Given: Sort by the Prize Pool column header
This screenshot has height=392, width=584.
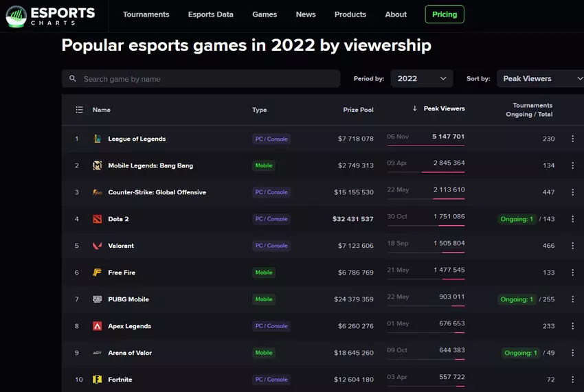Looking at the screenshot, I should click(x=358, y=110).
